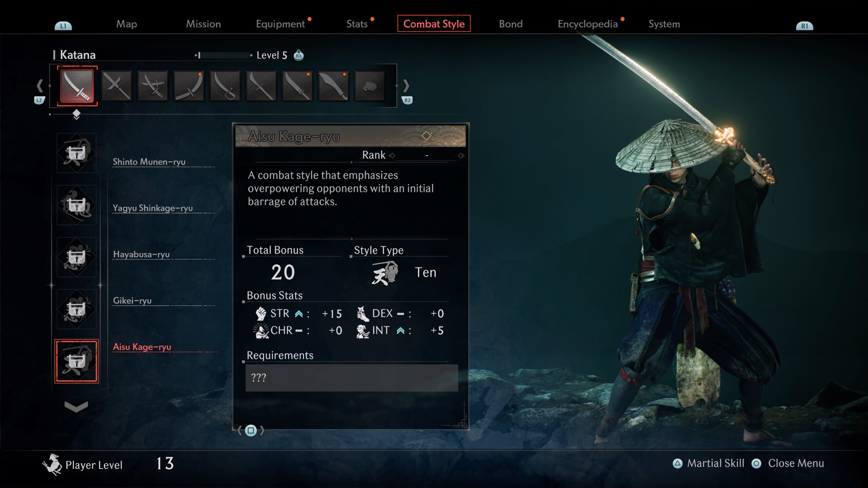Image resolution: width=868 pixels, height=488 pixels.
Task: Click the Aisu Kage-ryu highlighted style icon
Action: point(77,361)
